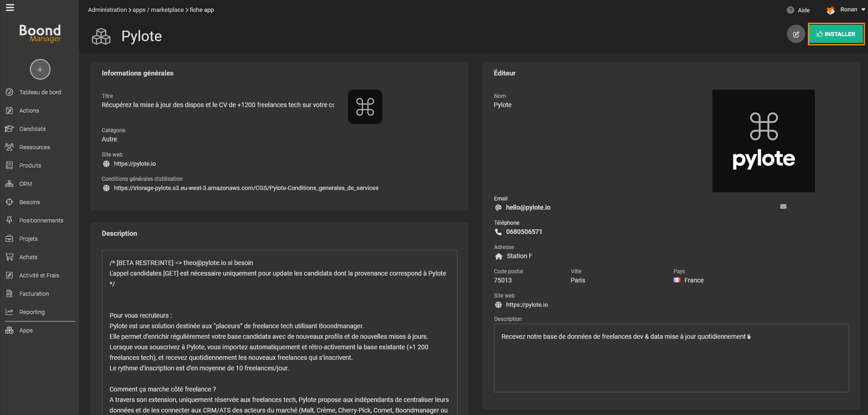The height and width of the screenshot is (415, 868).
Task: Go to the CRM menu item
Action: coord(26,184)
